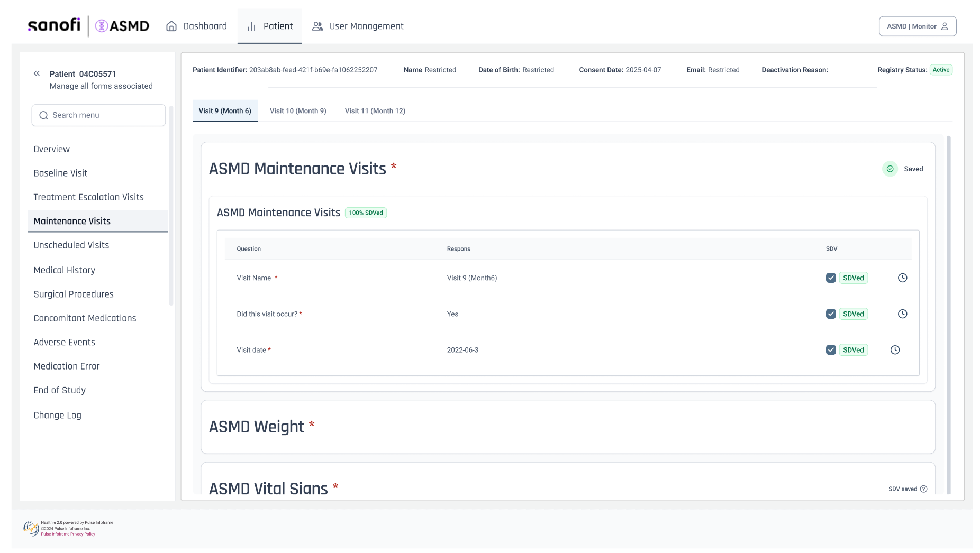The image size is (980, 553).
Task: Click the patient identifier value text
Action: pos(313,70)
